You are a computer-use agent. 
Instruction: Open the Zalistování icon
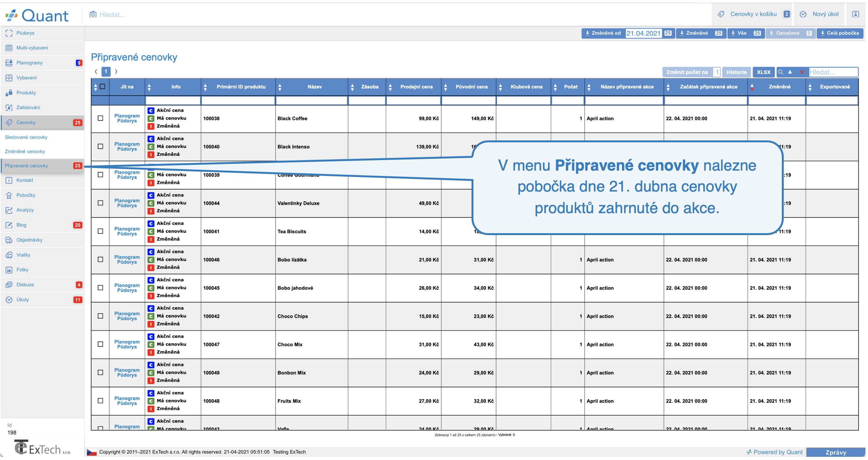(9, 107)
